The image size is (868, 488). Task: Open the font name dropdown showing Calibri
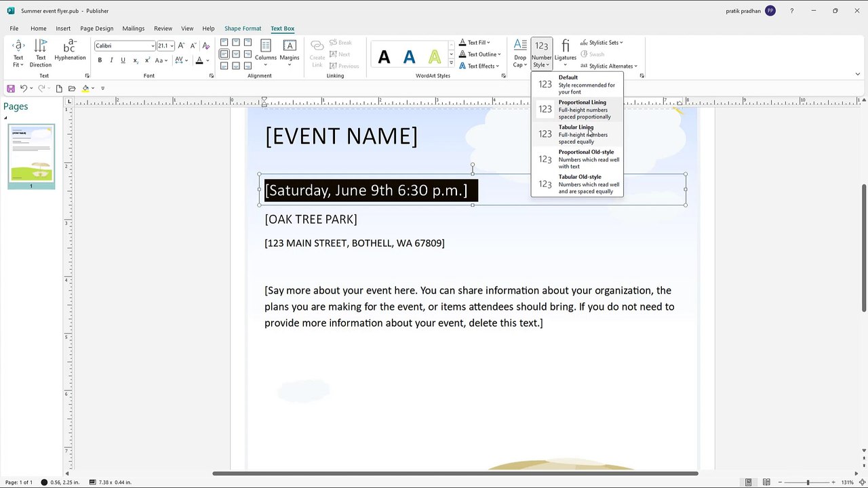coord(153,45)
